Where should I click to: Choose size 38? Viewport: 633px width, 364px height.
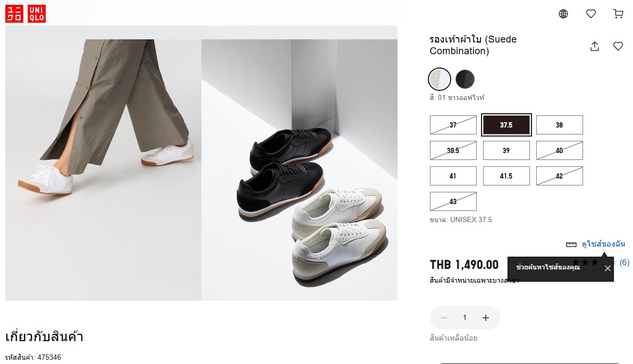[x=560, y=125]
